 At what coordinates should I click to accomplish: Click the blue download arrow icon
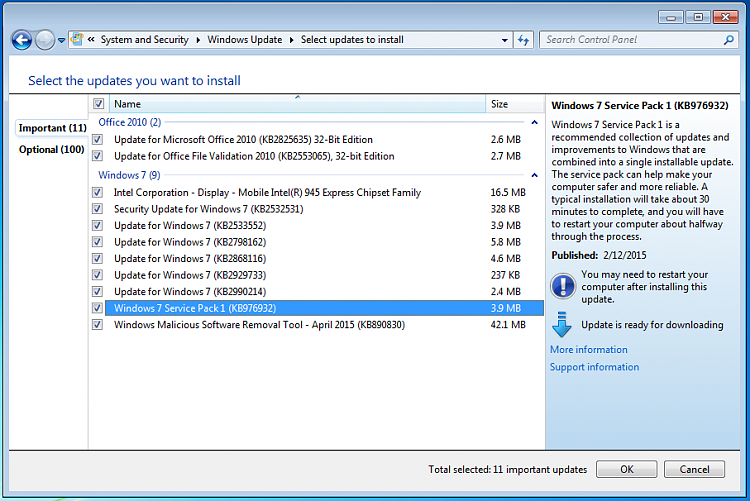562,324
